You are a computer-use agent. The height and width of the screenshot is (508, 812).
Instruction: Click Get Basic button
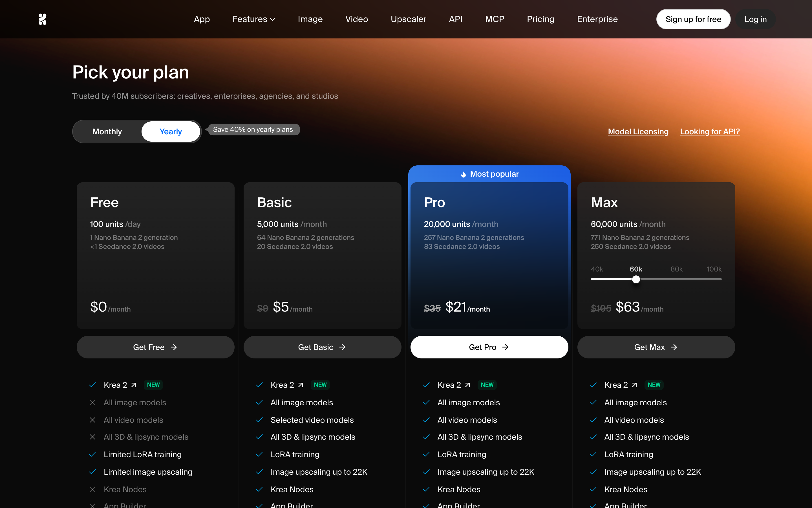323,347
